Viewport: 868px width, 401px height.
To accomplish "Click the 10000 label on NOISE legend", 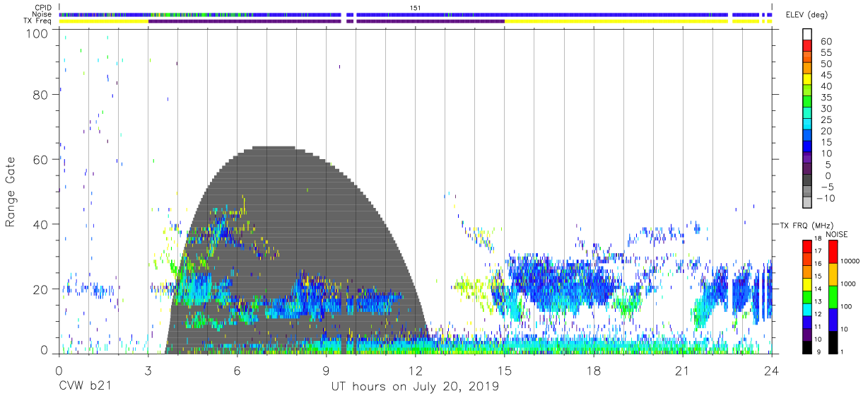I will click(850, 262).
